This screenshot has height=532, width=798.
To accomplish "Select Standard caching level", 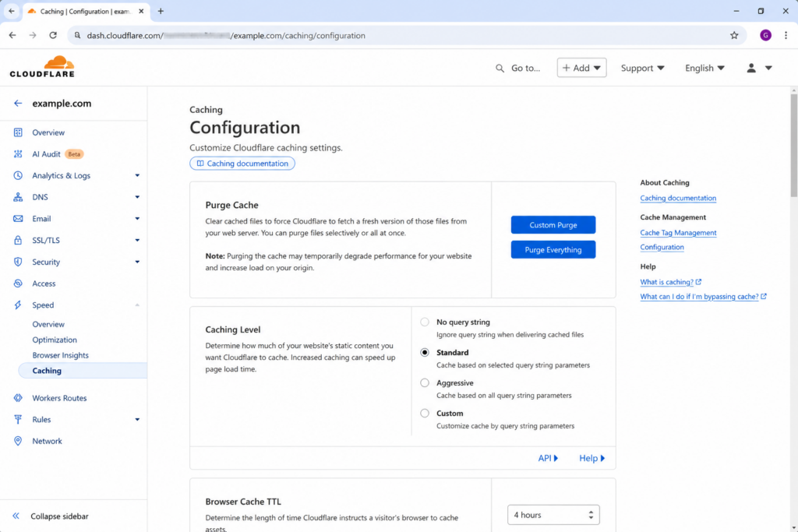I will pyautogui.click(x=425, y=353).
